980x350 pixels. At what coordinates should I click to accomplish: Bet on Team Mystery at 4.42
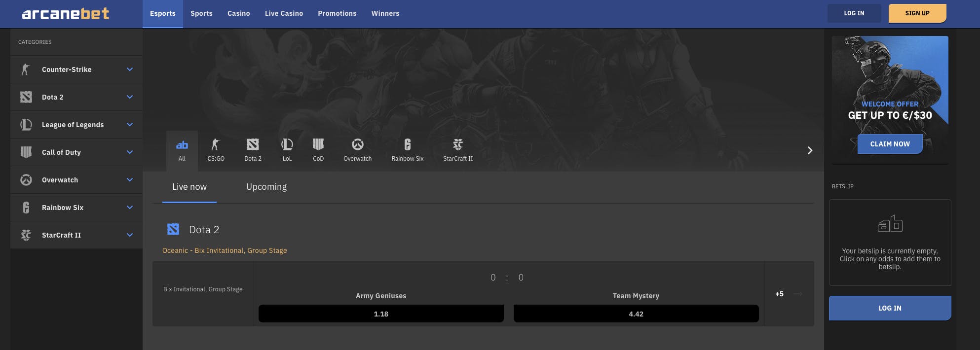(x=636, y=314)
